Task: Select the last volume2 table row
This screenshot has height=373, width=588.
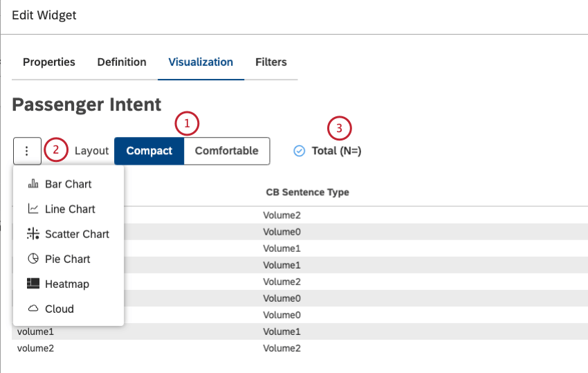Action: coord(36,348)
